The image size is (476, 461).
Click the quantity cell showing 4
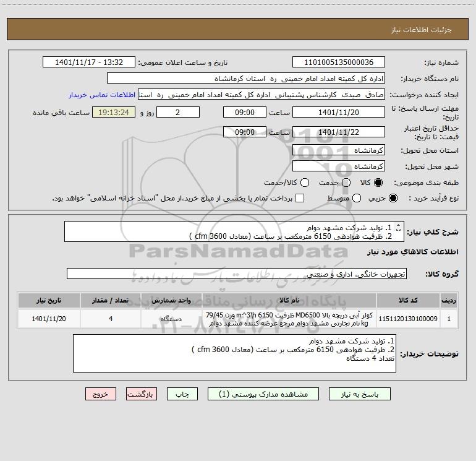tap(111, 319)
